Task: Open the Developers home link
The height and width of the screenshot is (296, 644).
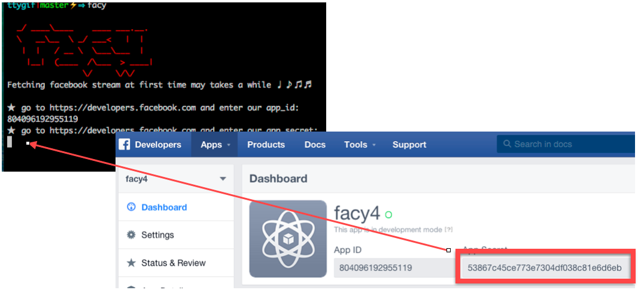Action: (x=158, y=145)
